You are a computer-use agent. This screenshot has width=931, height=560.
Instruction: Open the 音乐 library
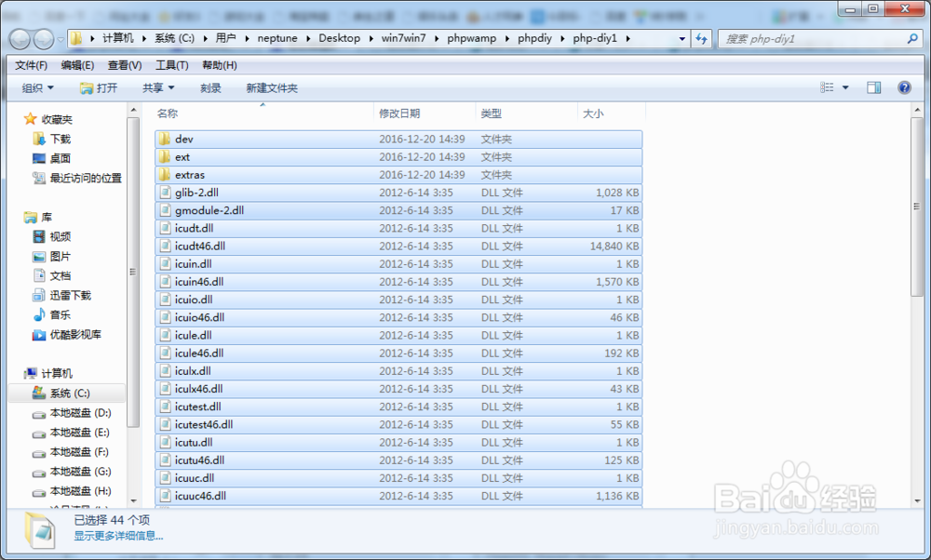[x=60, y=315]
